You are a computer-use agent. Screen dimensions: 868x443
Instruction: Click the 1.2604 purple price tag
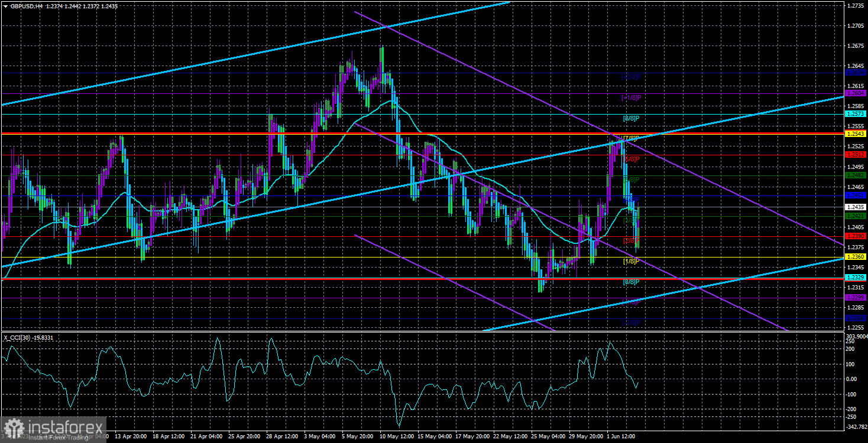pos(856,93)
